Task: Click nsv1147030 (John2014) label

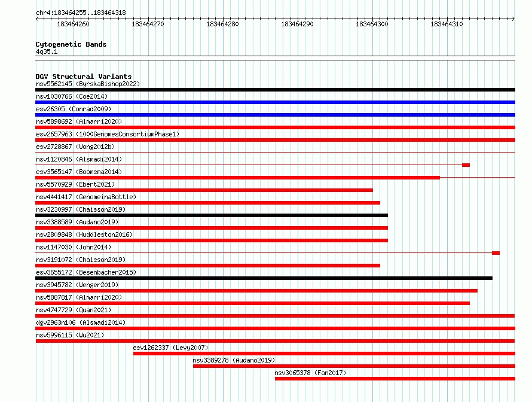Action: 74,247
